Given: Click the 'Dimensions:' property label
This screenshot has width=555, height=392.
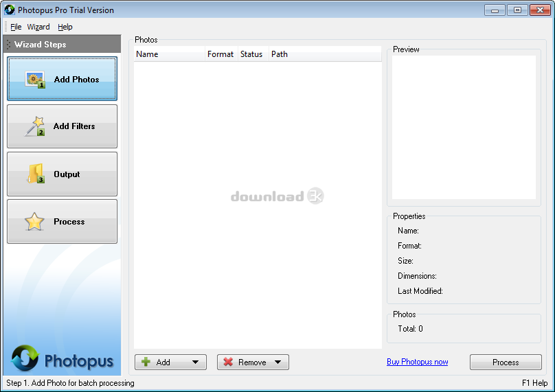Looking at the screenshot, I should [417, 276].
